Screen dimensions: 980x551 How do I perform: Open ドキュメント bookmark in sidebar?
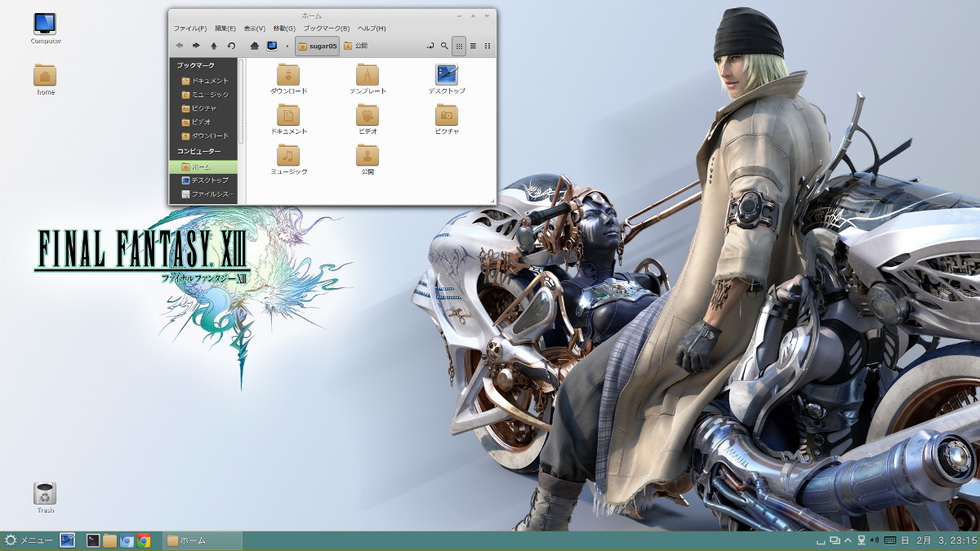tap(205, 81)
